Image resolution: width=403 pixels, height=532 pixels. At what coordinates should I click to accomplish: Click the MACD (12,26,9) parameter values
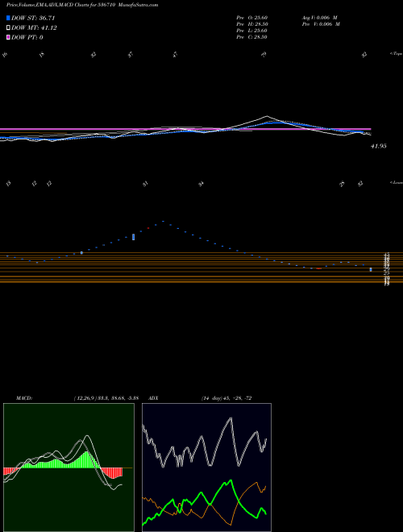click(x=106, y=398)
